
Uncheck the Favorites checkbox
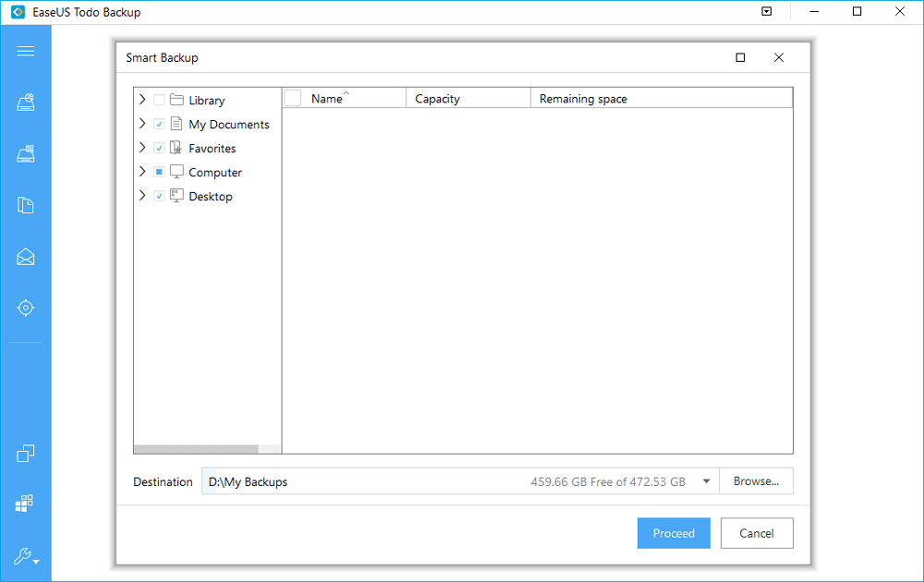159,148
